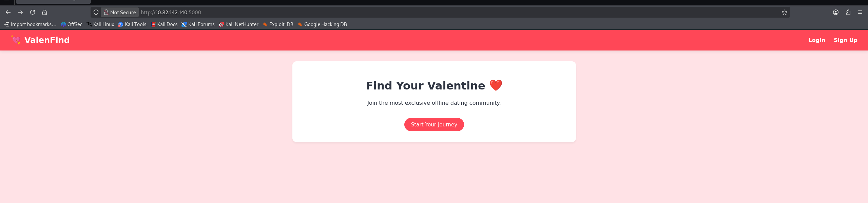Click the Not Secure site info badge

(120, 12)
